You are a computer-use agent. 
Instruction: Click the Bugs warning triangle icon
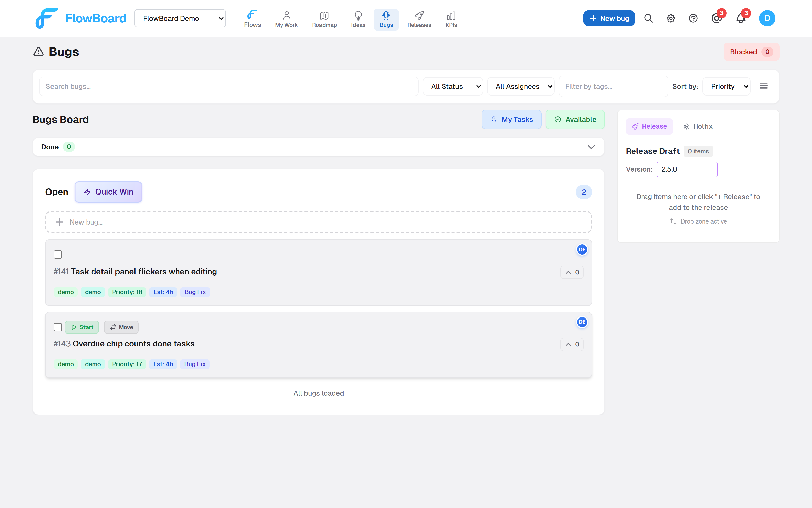pos(39,51)
